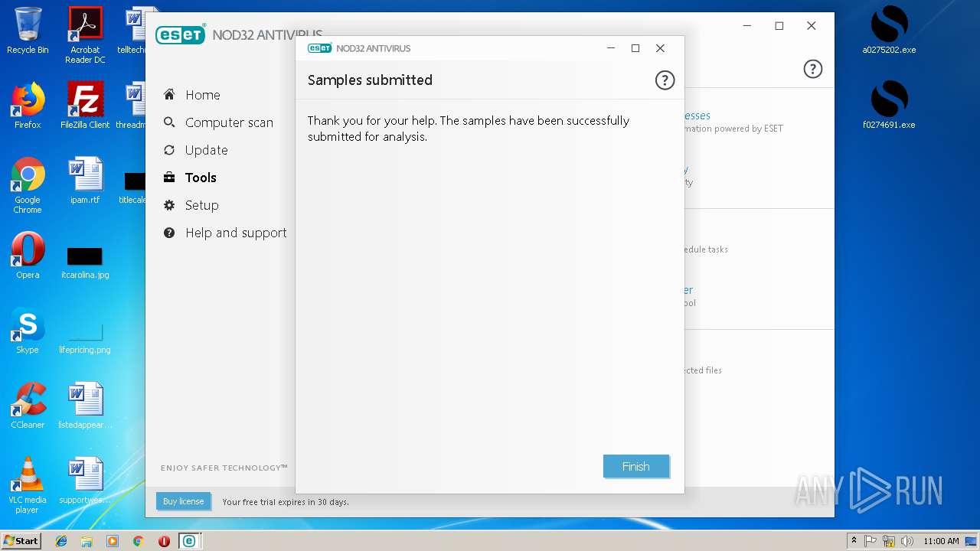Click the ESET logo in main window

point(180,34)
